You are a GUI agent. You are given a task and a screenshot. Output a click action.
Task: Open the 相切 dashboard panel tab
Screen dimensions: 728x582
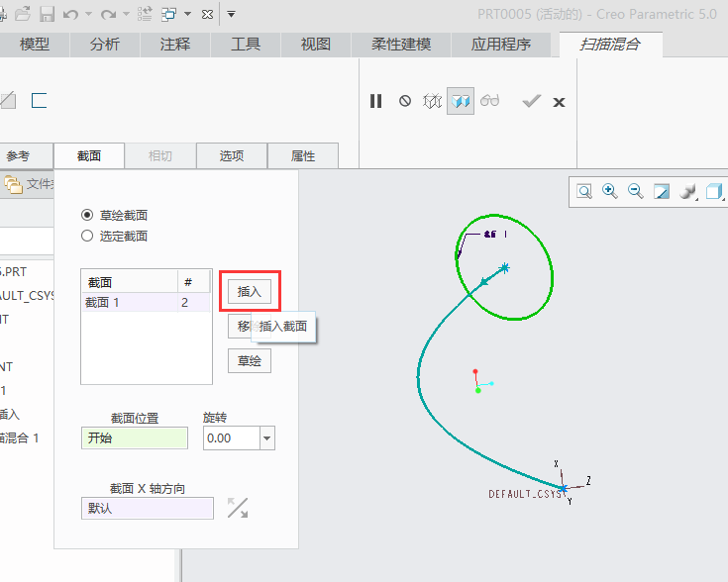(x=160, y=156)
